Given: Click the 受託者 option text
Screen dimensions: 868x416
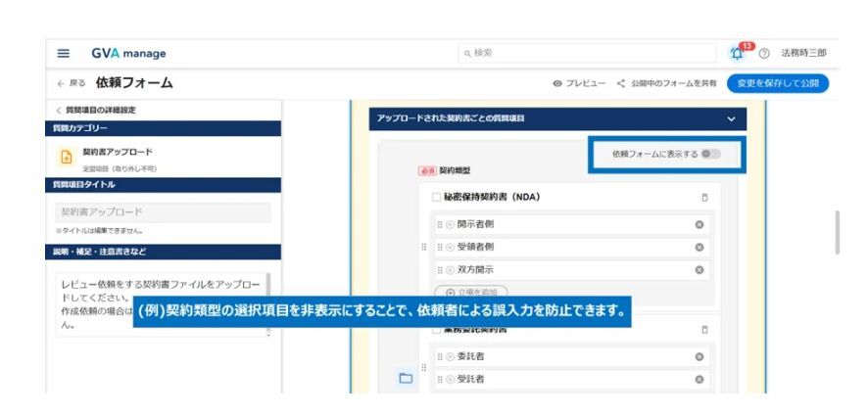Looking at the screenshot, I should pyautogui.click(x=470, y=380).
